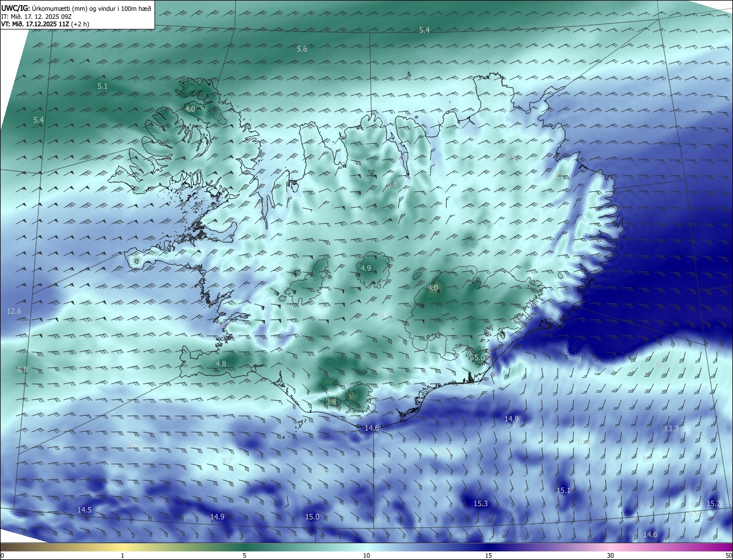Click the color scale tick label 1
The width and height of the screenshot is (733, 560).
[x=123, y=555]
